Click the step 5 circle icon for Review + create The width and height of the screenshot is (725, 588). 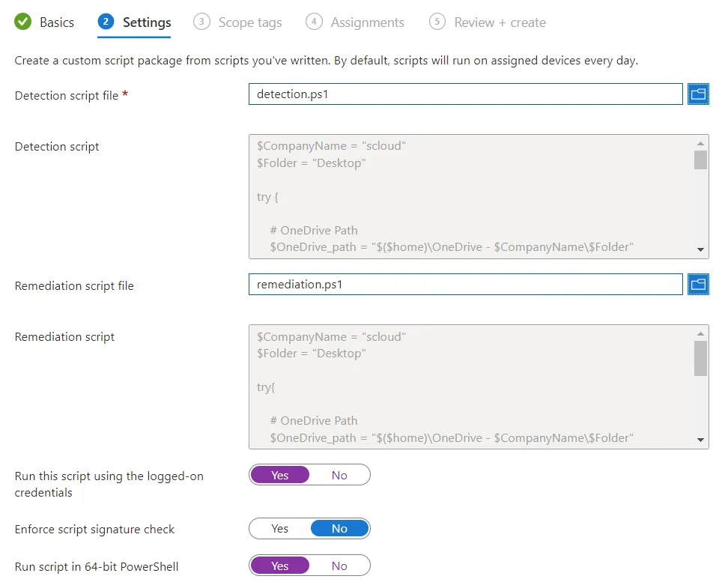[x=437, y=22]
